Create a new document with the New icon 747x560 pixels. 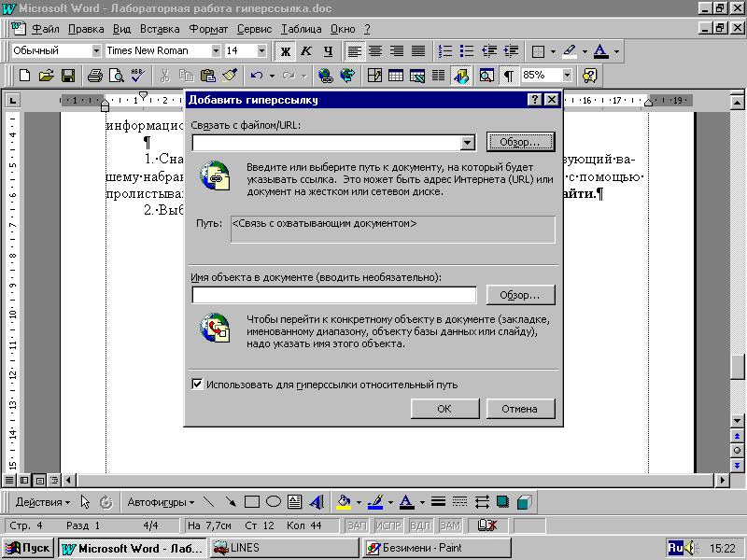(x=24, y=76)
